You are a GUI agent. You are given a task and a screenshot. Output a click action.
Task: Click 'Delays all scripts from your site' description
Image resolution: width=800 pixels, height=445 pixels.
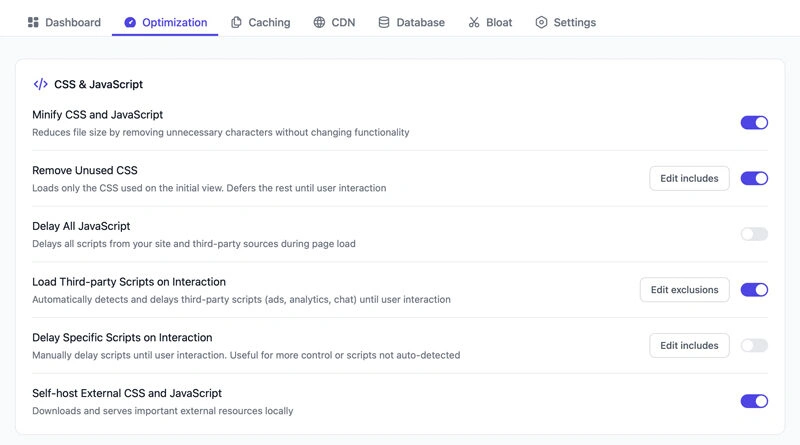(194, 243)
